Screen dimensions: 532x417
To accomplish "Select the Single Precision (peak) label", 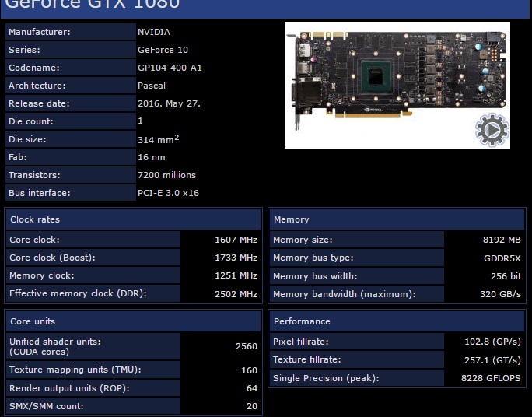I will pos(326,378).
